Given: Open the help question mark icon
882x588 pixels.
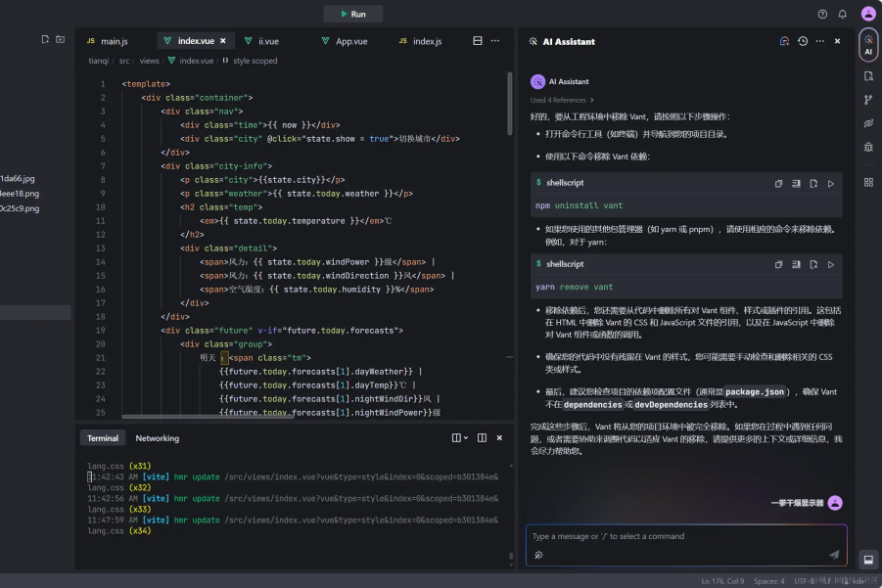Looking at the screenshot, I should (822, 14).
